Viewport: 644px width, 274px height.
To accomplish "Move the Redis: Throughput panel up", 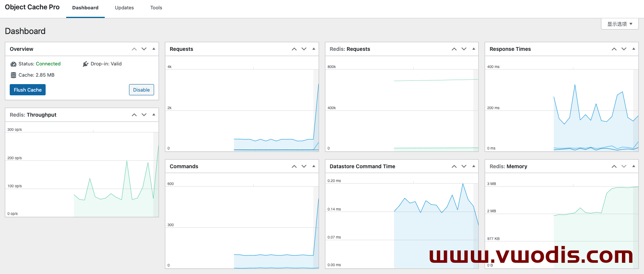I will click(x=134, y=115).
